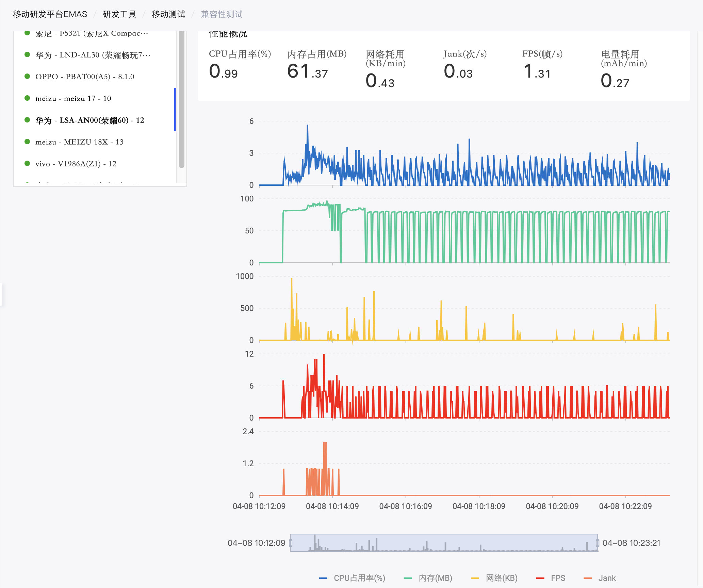This screenshot has height=588, width=703.
Task: Toggle 内存(MB) series in legend
Action: (x=428, y=578)
